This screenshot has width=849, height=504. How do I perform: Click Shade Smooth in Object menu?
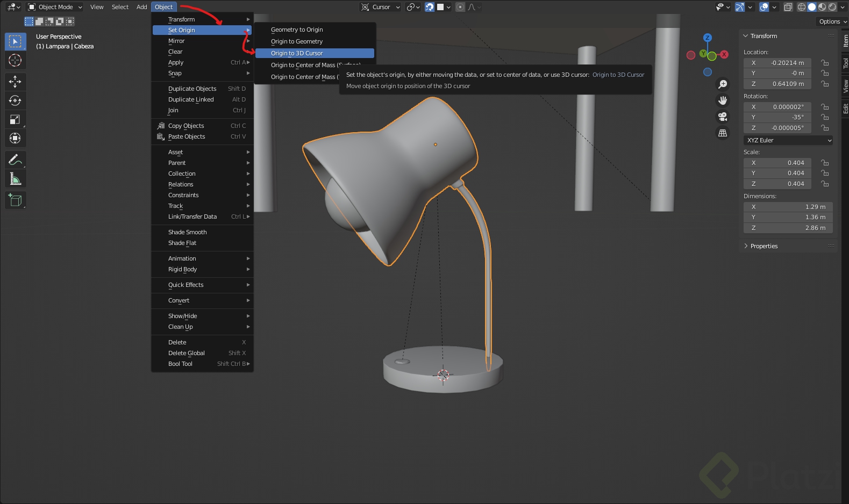pos(188,232)
